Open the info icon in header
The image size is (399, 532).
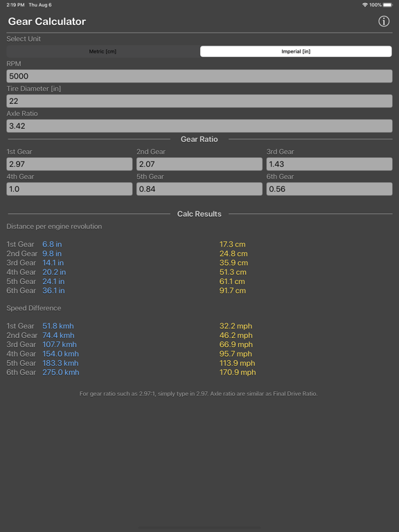[x=384, y=21]
